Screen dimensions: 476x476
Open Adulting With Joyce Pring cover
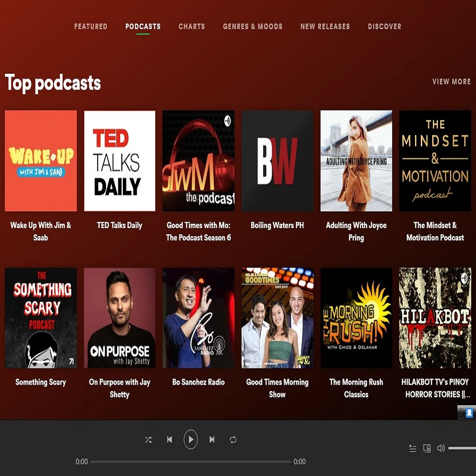[x=357, y=160]
